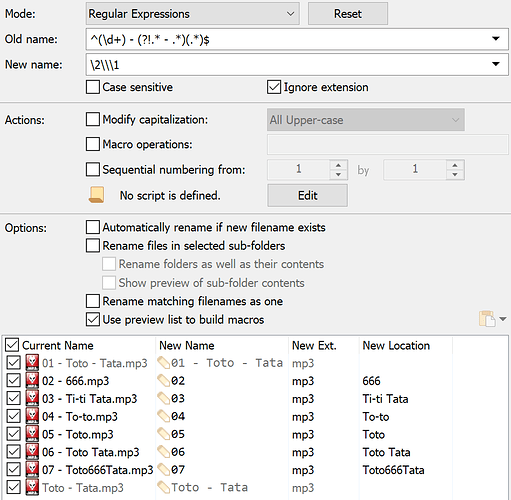Click the clipboard paste icon
Image resolution: width=511 pixels, height=500 pixels.
click(x=487, y=319)
